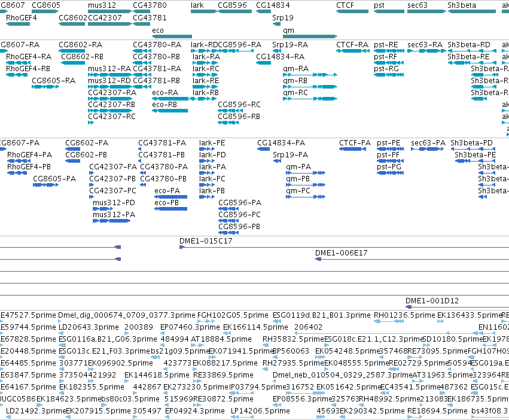Open protein CG8602-PA
The width and height of the screenshot is (509, 420).
(87, 143)
